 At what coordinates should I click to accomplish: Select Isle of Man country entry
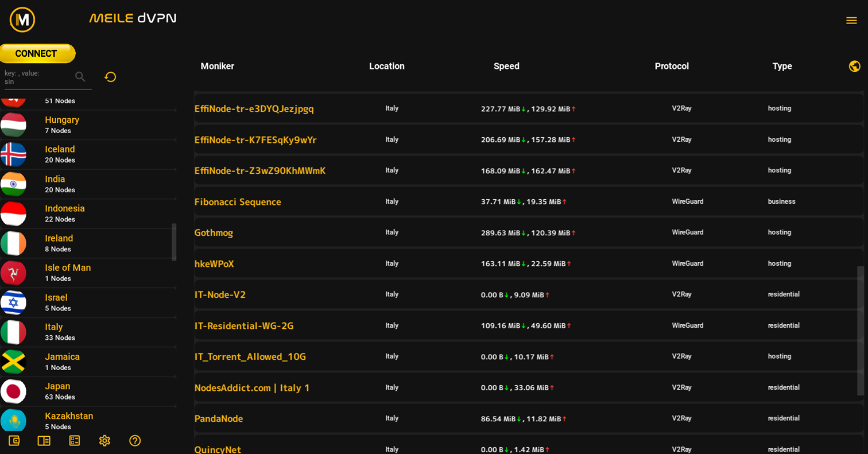[x=88, y=273]
